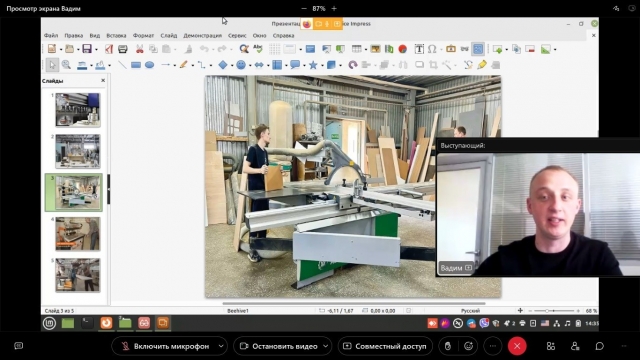Insert special character Omega icon
The width and height of the screenshot is (640, 360).
[x=432, y=49]
